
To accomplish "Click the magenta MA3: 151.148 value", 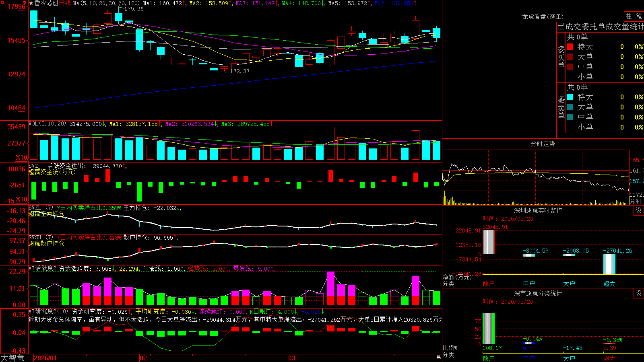I will coord(255,3).
